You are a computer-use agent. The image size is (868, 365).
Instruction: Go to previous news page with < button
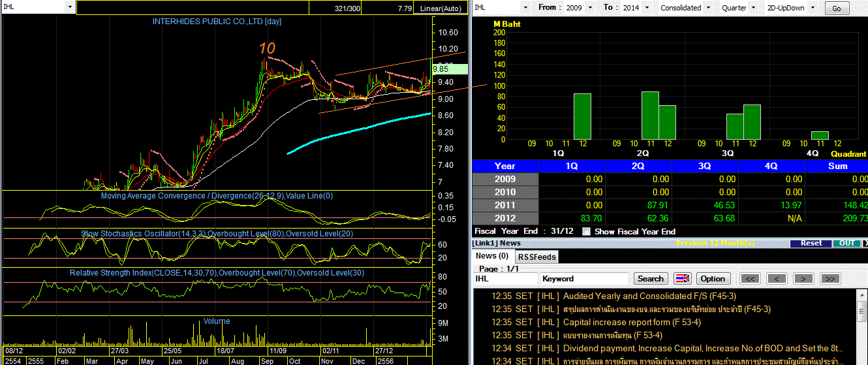(777, 278)
